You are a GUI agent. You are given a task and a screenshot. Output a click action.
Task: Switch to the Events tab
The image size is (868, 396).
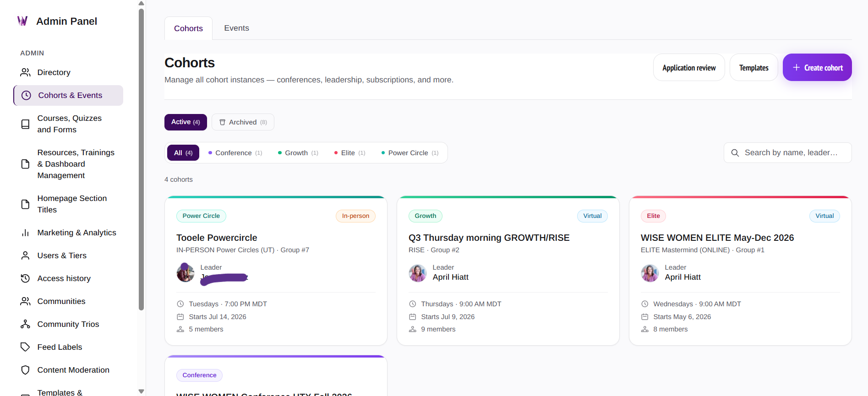coord(236,28)
